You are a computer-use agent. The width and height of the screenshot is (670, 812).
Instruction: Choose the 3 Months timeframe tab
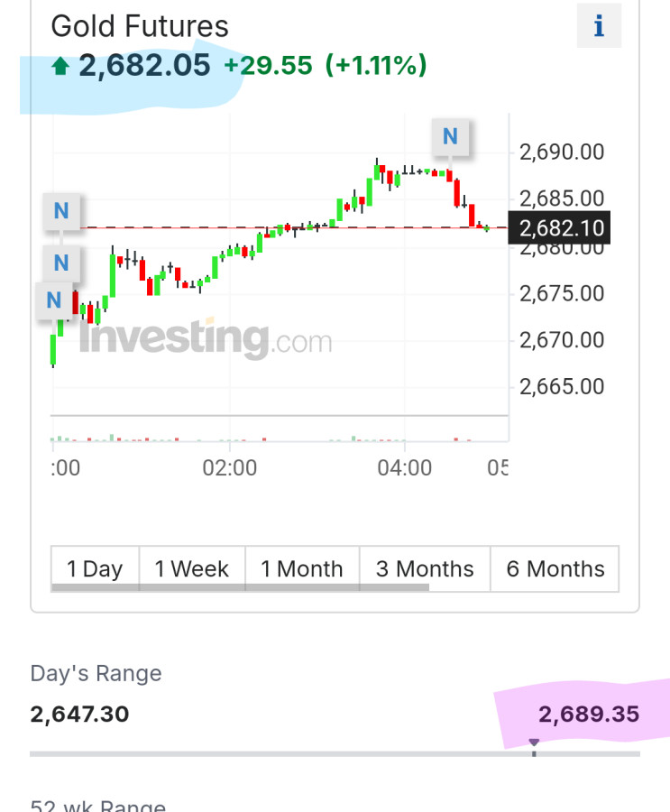(425, 568)
